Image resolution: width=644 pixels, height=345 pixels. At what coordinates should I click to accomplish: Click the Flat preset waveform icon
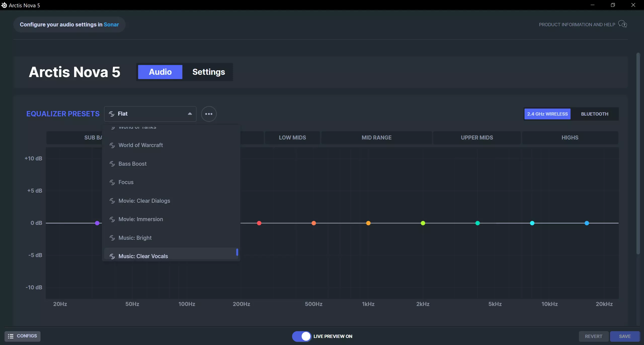[111, 114]
